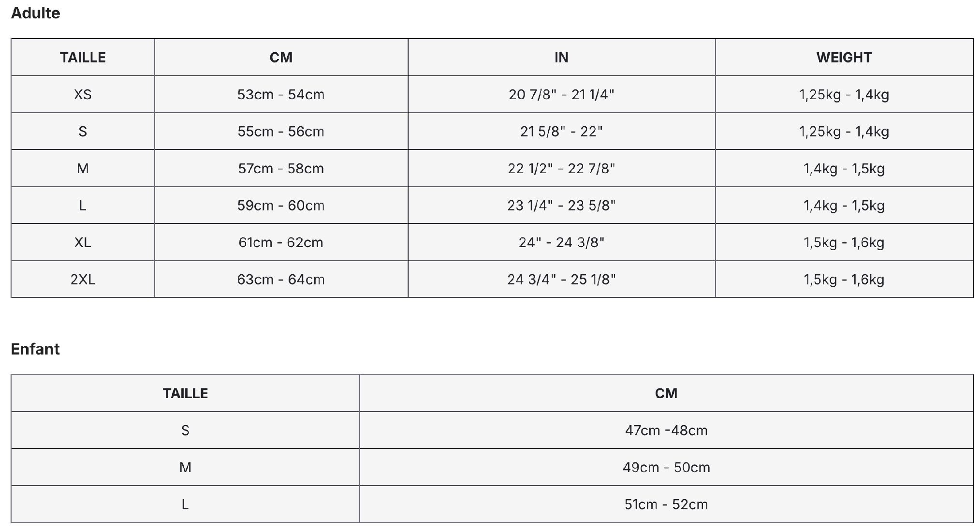Select the WEIGHT column header
This screenshot has height=532, width=980.
pyautogui.click(x=844, y=58)
